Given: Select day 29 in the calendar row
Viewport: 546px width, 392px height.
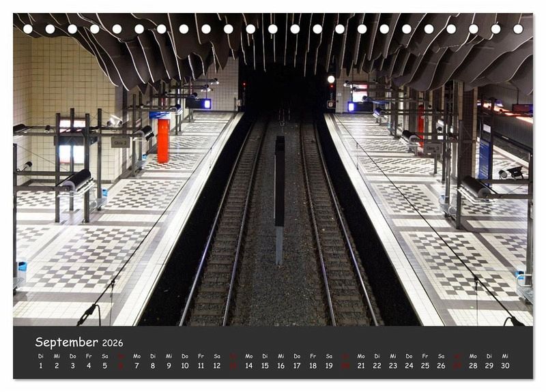Looking at the screenshot, I should pos(489,365).
